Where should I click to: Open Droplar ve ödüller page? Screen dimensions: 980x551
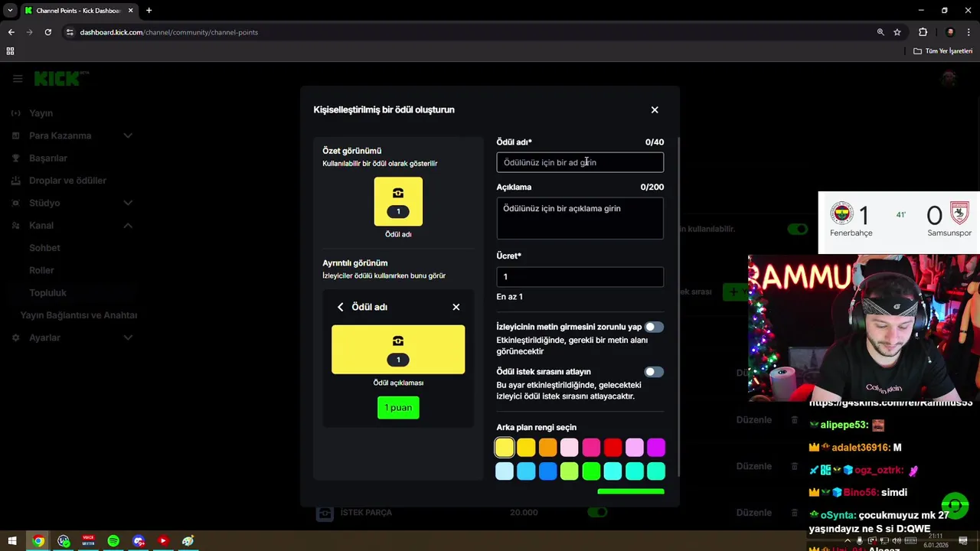pyautogui.click(x=67, y=181)
